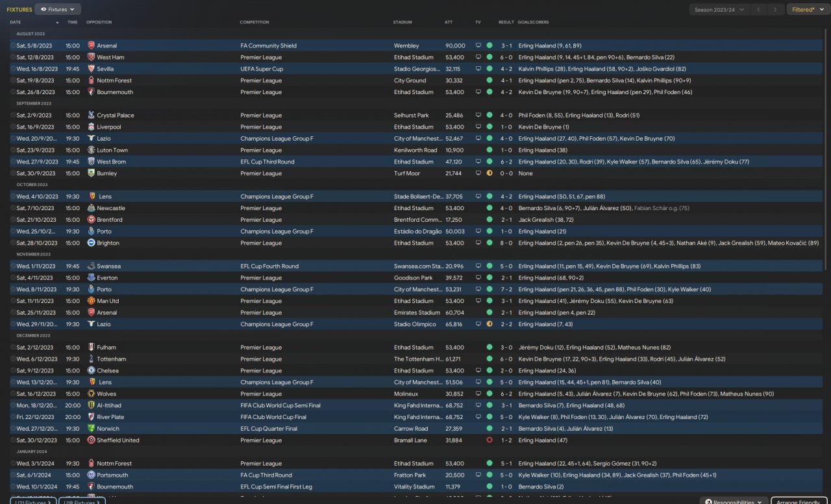Click the Brentford club badge

tap(91, 220)
